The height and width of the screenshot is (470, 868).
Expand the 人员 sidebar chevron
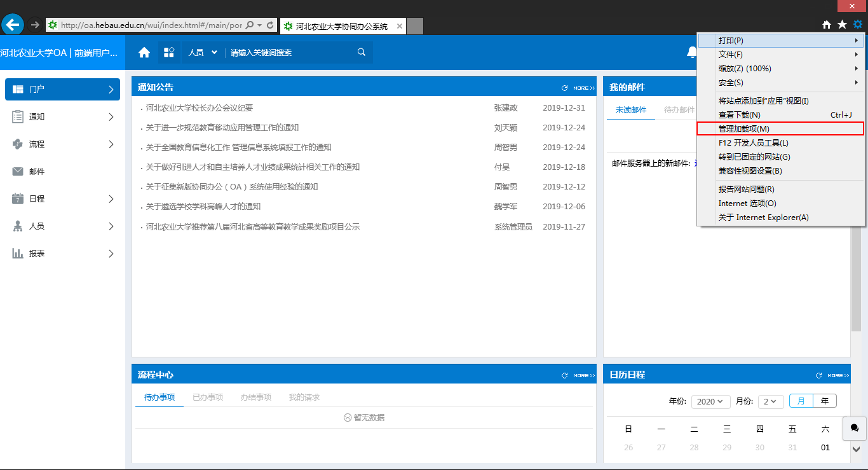(111, 226)
